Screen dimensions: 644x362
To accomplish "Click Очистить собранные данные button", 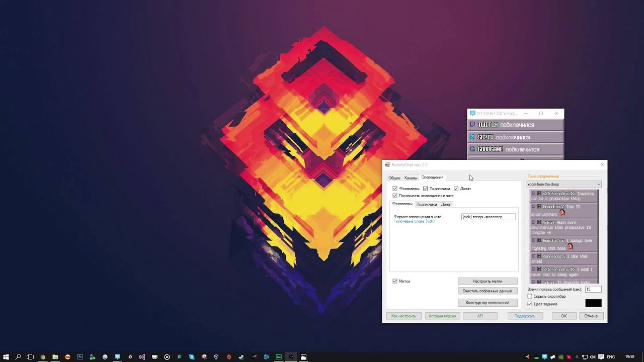I will pos(488,291).
